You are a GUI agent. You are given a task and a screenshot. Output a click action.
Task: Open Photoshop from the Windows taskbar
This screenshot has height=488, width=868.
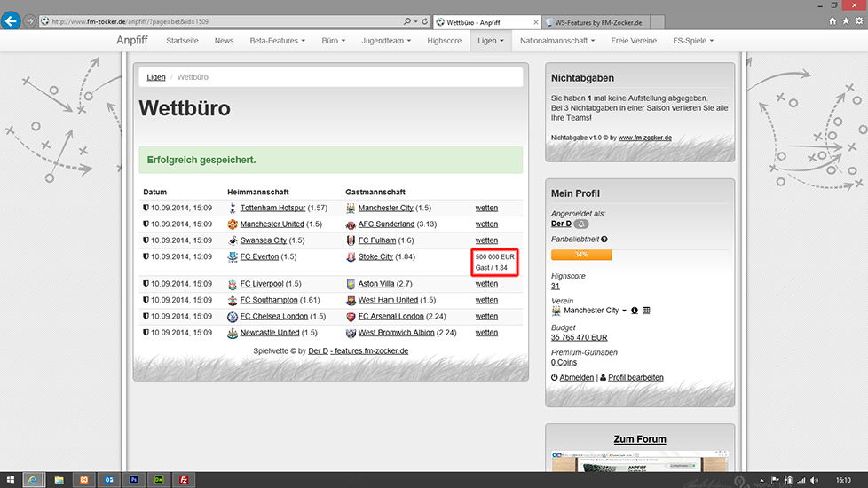tap(133, 479)
